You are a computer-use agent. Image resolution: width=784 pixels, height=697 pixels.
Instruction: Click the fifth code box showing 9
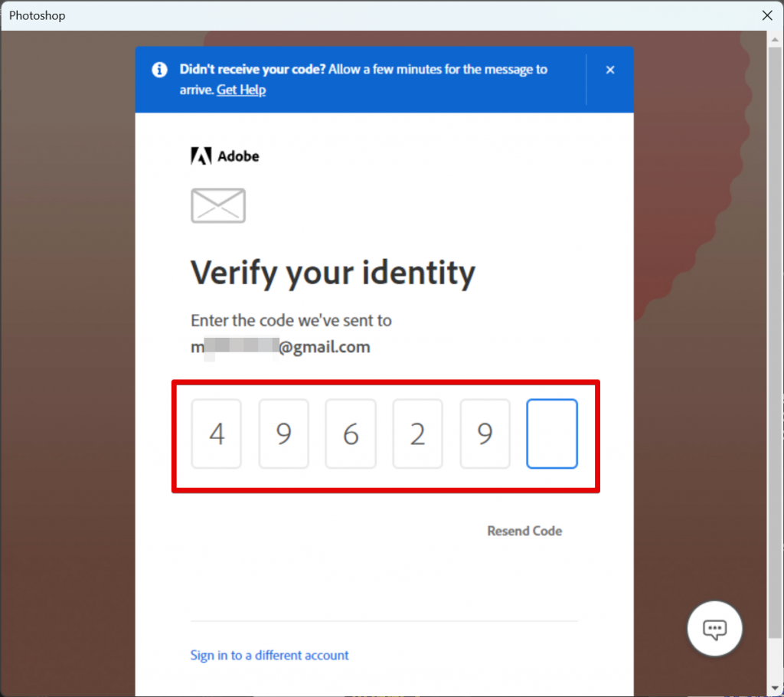(485, 434)
